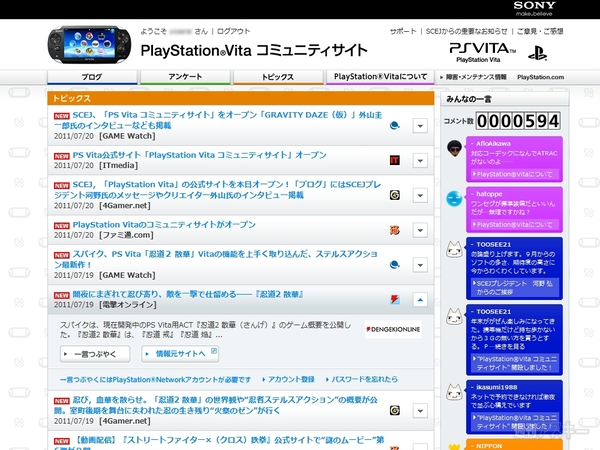Click ikasumi1988's cat avatar
This screenshot has width=600, height=450.
pos(455,392)
